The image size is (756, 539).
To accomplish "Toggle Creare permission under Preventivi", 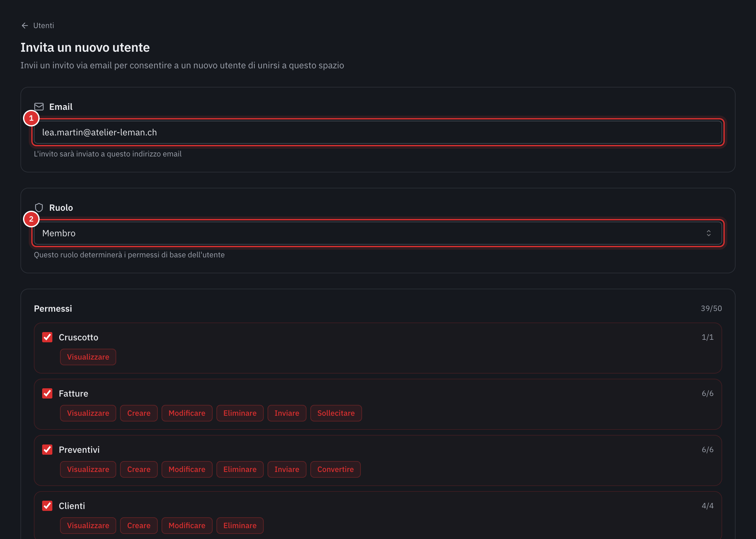I will [139, 469].
